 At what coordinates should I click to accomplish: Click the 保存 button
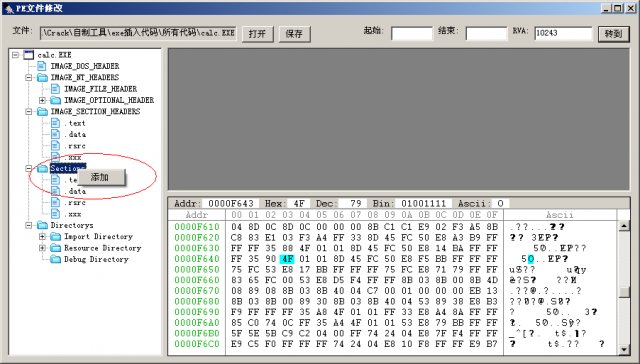click(295, 34)
